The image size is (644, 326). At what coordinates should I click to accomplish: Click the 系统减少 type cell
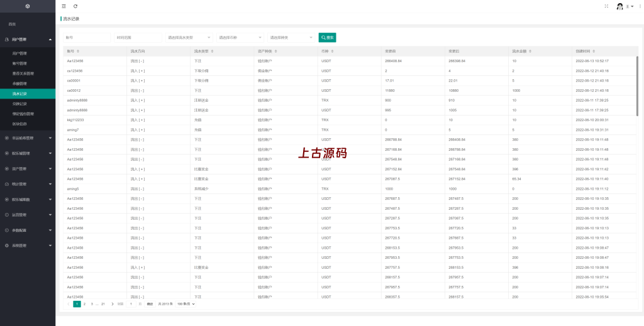(201, 188)
